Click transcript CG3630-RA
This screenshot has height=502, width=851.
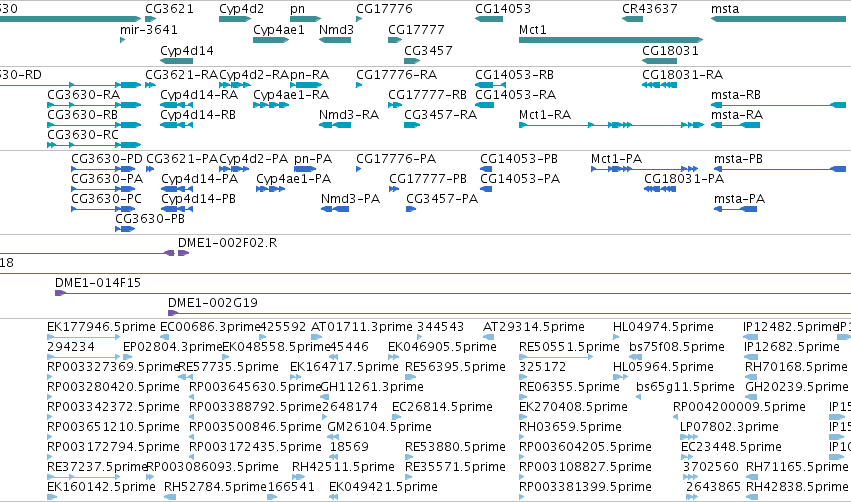click(x=84, y=94)
